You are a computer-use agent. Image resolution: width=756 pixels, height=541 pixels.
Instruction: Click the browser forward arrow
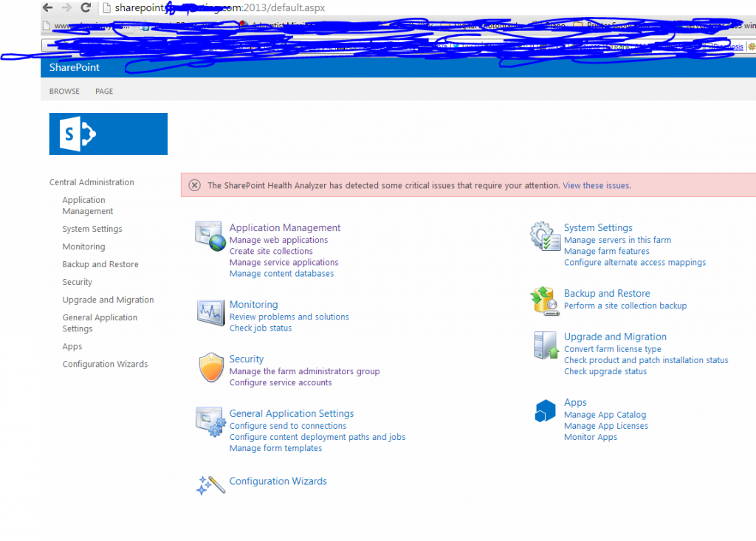tap(66, 7)
